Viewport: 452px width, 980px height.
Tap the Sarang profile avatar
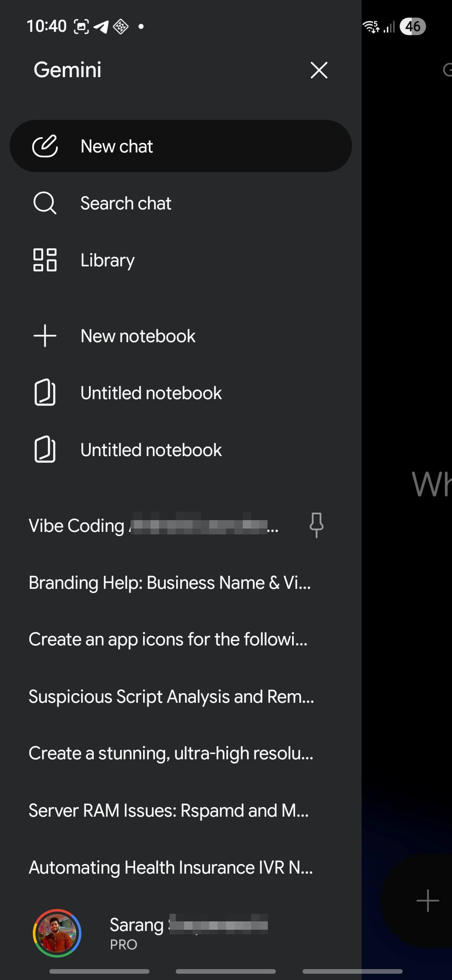click(57, 933)
